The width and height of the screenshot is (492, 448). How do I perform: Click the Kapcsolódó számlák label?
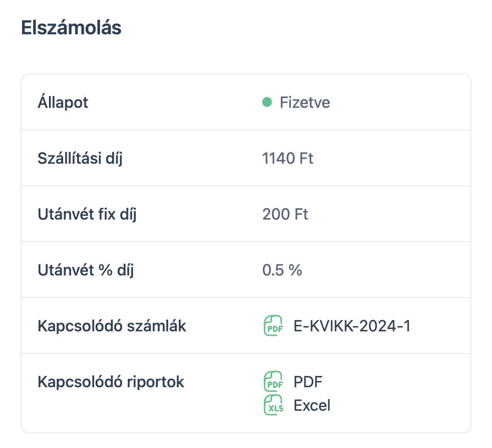click(x=112, y=326)
